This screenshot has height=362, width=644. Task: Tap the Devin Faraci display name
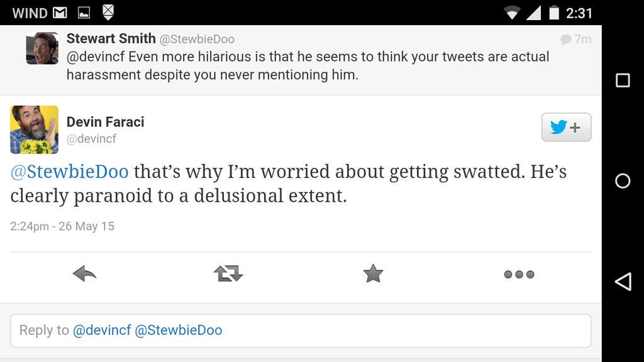pyautogui.click(x=106, y=122)
